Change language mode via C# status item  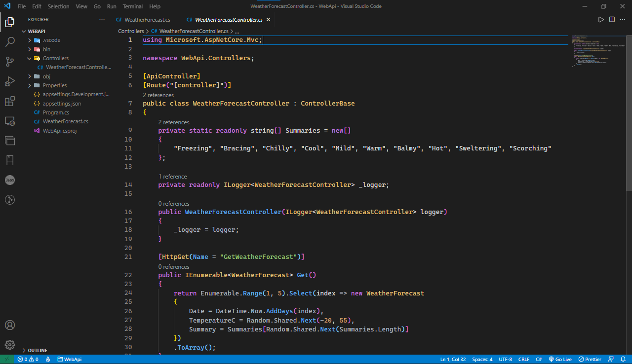coord(539,360)
